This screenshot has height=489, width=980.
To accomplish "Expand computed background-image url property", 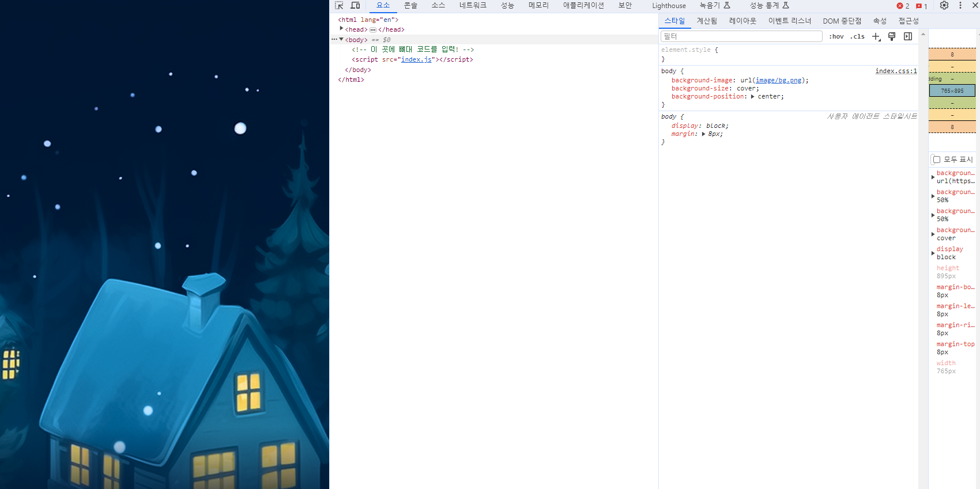I will [933, 177].
